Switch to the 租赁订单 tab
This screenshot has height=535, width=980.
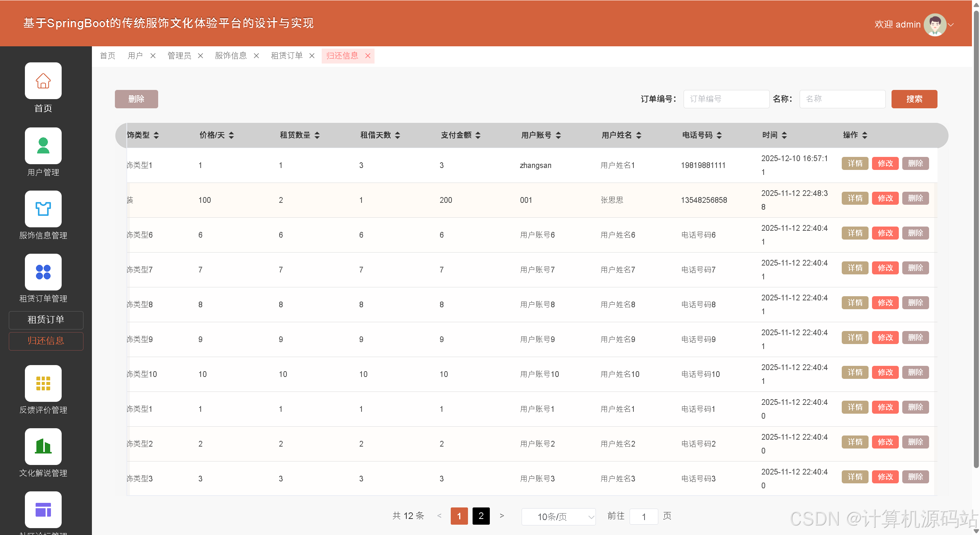point(286,56)
